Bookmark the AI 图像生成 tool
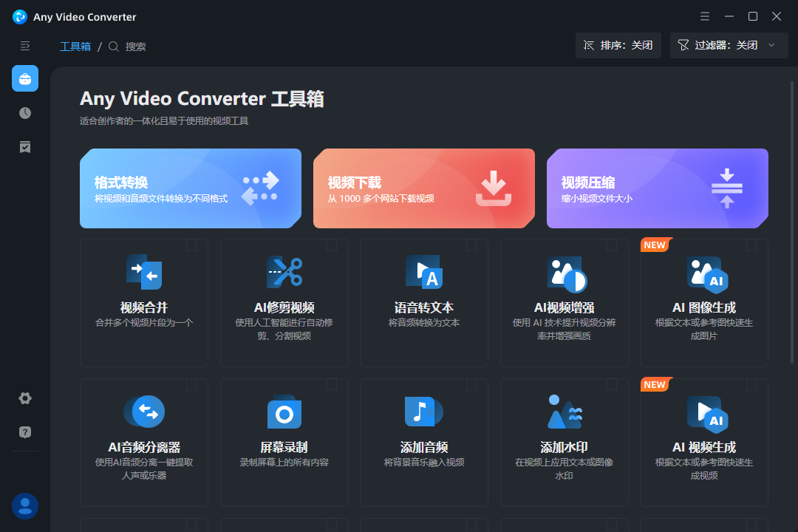This screenshot has height=532, width=798. point(751,245)
